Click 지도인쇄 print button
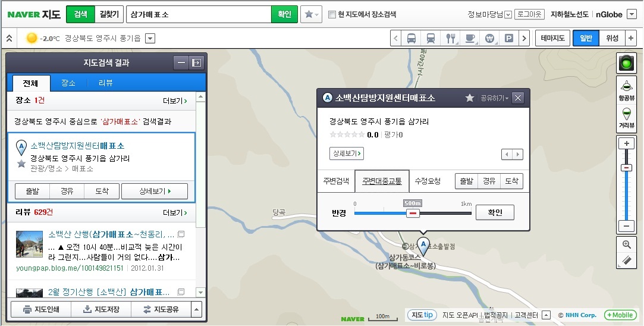The width and height of the screenshot is (644, 326). pyautogui.click(x=41, y=309)
